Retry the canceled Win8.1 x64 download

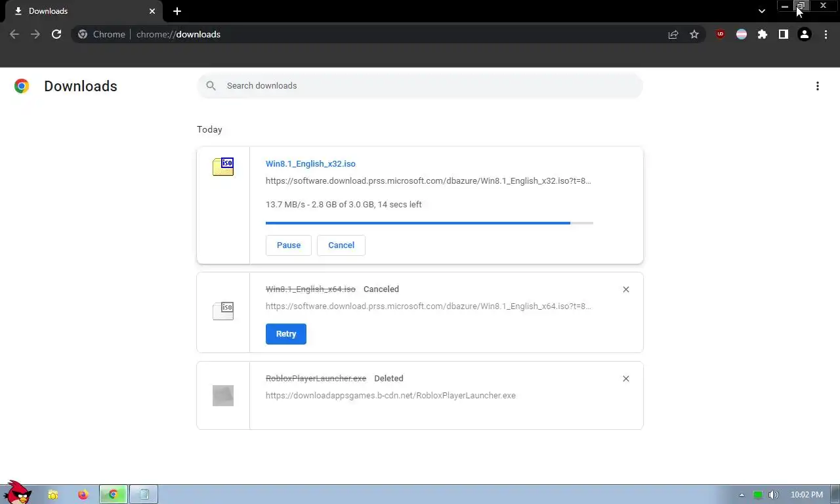point(286,334)
